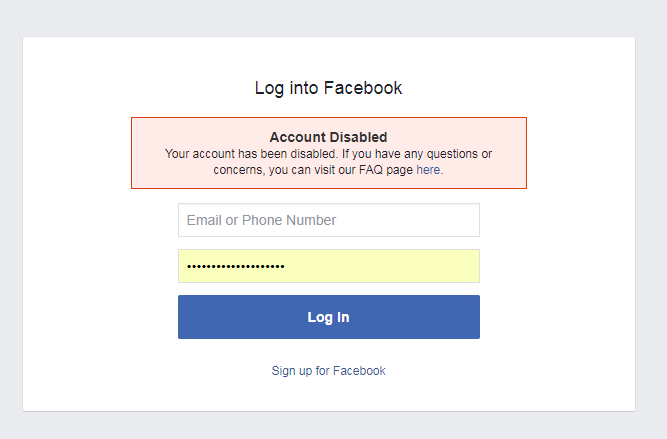
Task: Click the words "FAQ page" in the alert
Action: click(386, 170)
